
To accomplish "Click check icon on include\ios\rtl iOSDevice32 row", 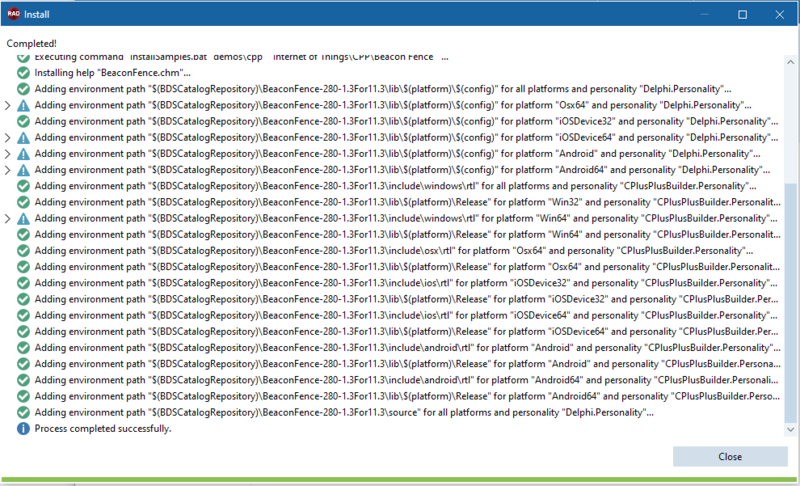I will point(23,283).
